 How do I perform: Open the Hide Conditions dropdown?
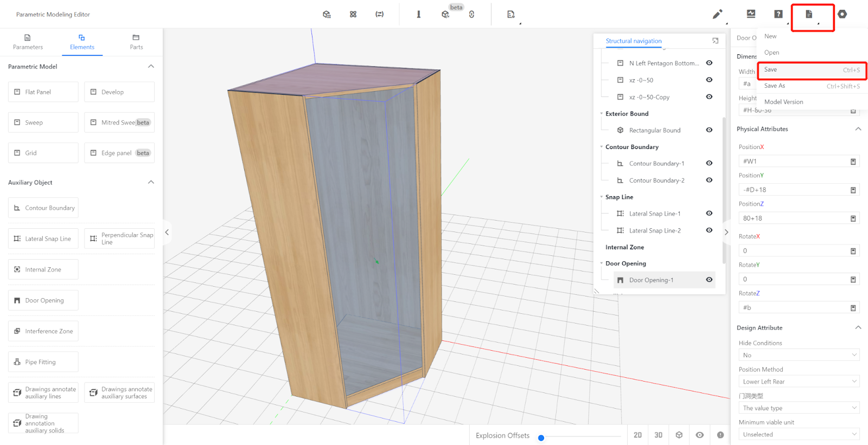pos(799,355)
